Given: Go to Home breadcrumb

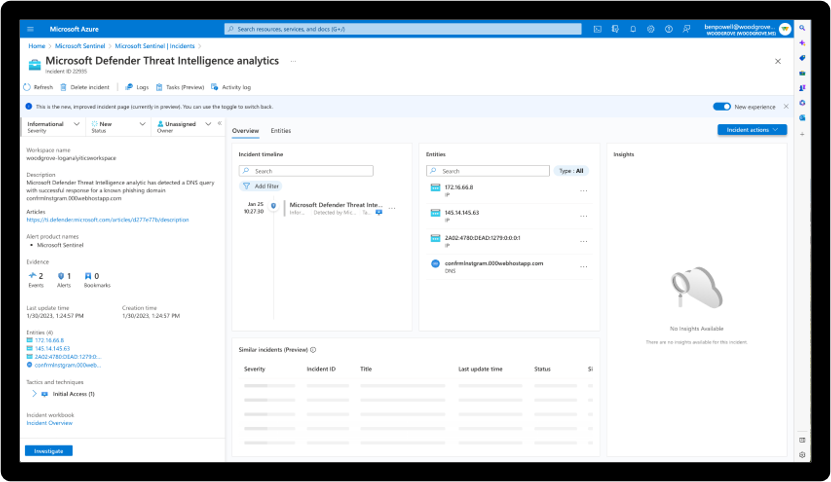Looking at the screenshot, I should coord(37,46).
